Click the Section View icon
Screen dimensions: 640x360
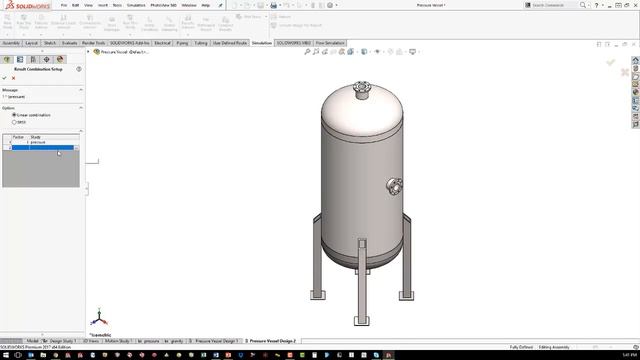(333, 52)
